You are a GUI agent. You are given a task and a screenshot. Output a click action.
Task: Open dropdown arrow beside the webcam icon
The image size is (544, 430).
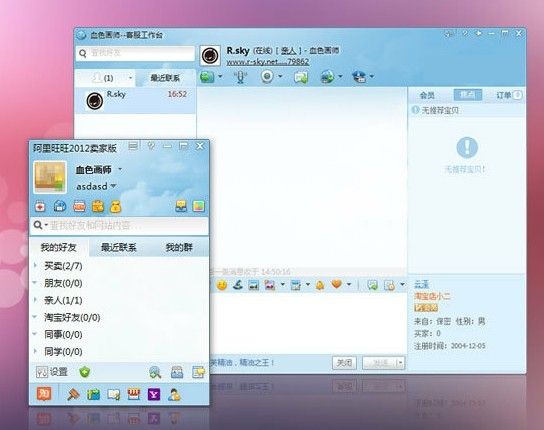click(280, 77)
